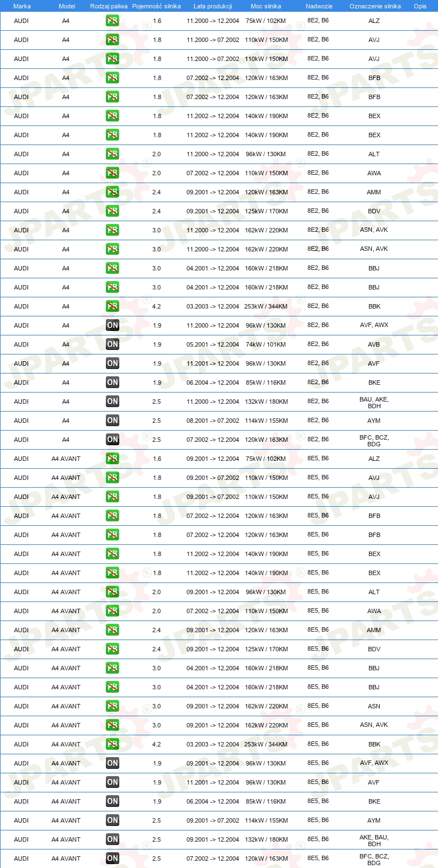This screenshot has height=868, width=438.
Task: Click the diesel ON icon in A4 AVANT 1.9 BKE row
Action: (113, 802)
